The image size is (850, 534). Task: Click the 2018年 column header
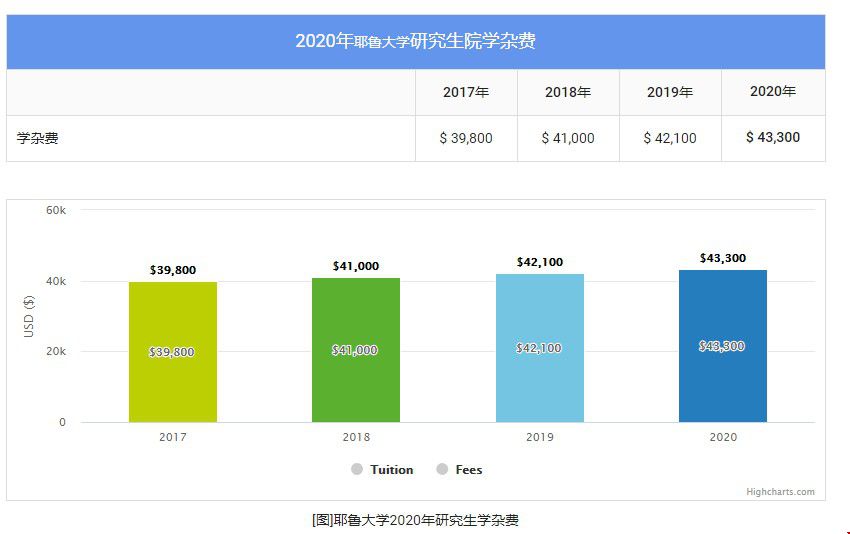point(568,92)
